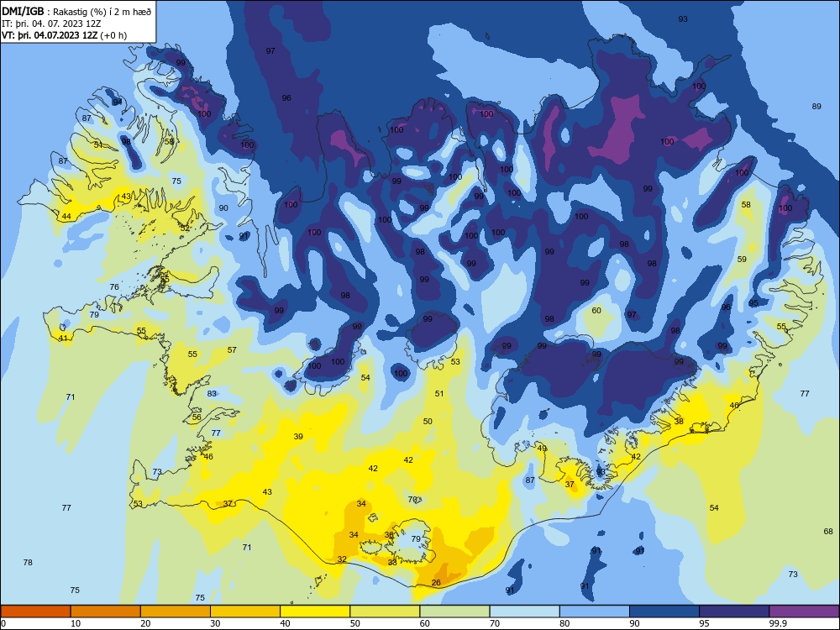Click the pale yellow 50–60 legend swatch
840x630 pixels.
pyautogui.click(x=385, y=612)
